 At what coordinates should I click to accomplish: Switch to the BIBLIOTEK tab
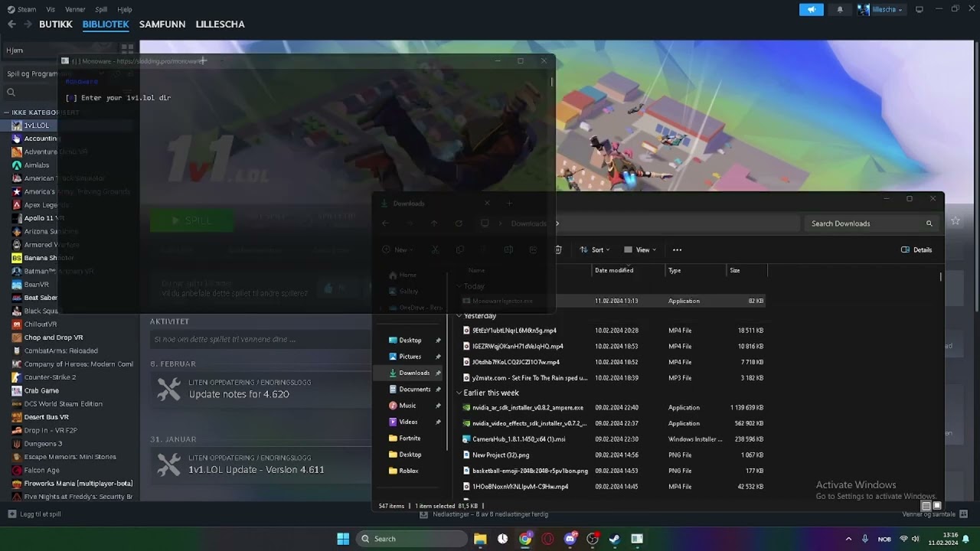[106, 24]
